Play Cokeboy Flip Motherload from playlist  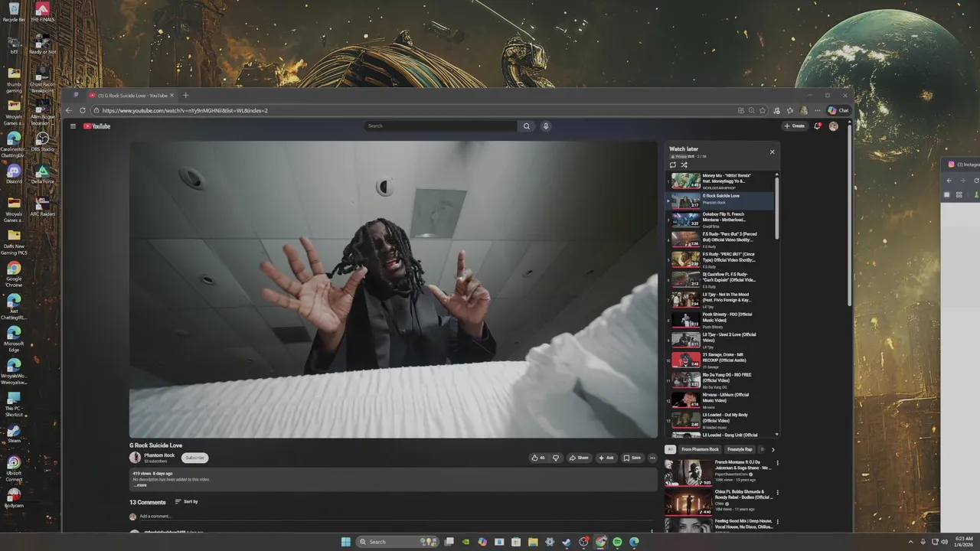point(722,220)
